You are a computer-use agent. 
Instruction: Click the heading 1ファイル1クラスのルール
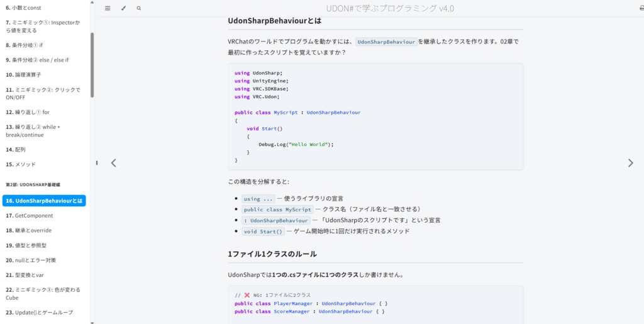[x=272, y=254]
